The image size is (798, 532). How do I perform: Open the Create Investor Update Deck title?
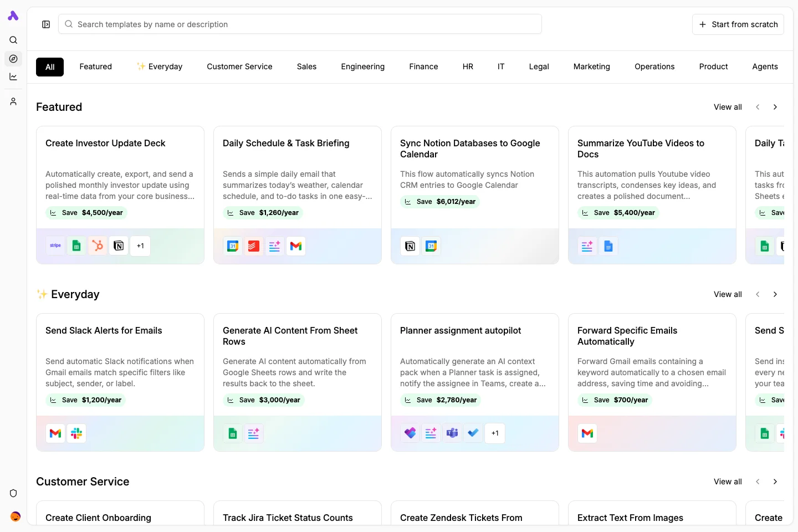coord(105,143)
